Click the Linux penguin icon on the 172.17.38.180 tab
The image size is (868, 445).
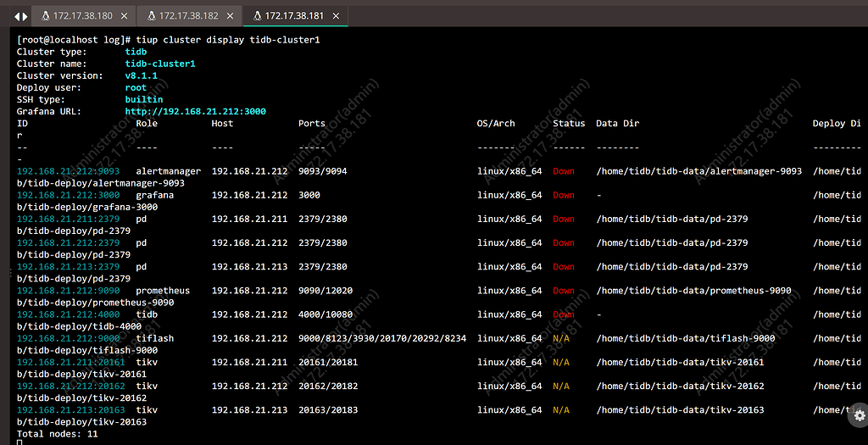pos(44,16)
